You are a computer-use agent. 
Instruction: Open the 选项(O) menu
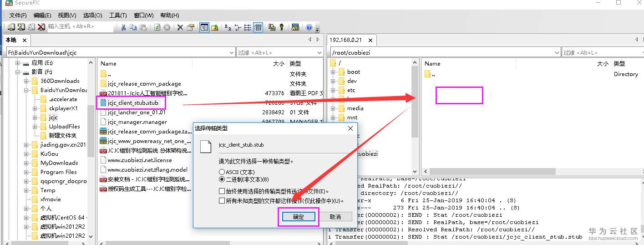pos(92,15)
